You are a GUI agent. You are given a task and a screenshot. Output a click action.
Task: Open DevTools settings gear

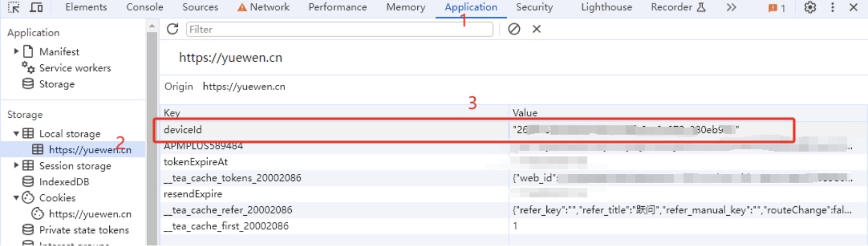point(810,7)
